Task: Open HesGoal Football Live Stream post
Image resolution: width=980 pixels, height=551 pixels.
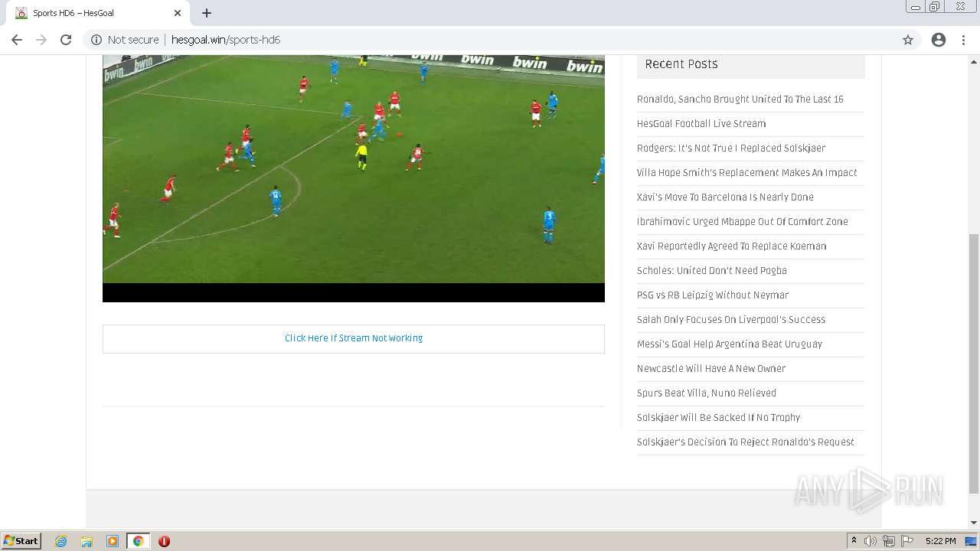Action: pyautogui.click(x=701, y=124)
